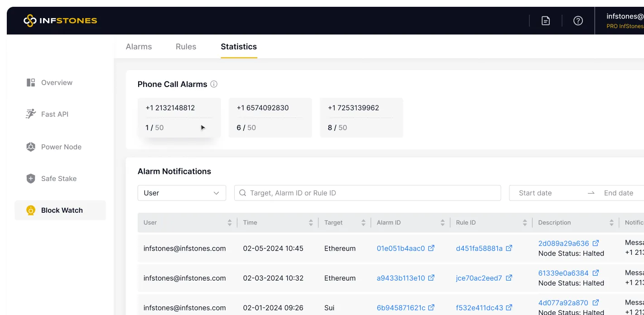Expand the User filter dropdown
Screen dimensions: 644x315
[182, 193]
